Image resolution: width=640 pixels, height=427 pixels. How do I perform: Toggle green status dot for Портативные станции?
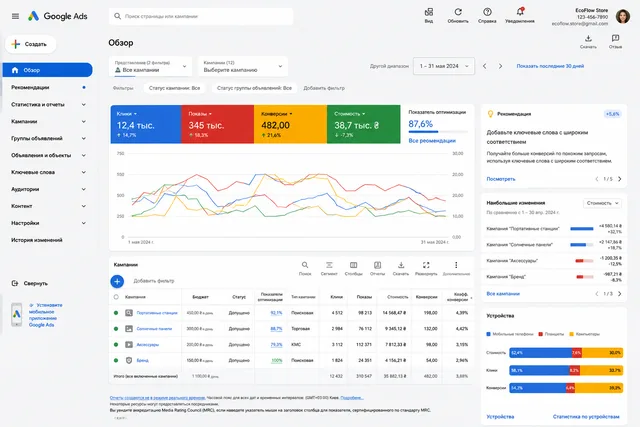coord(116,313)
